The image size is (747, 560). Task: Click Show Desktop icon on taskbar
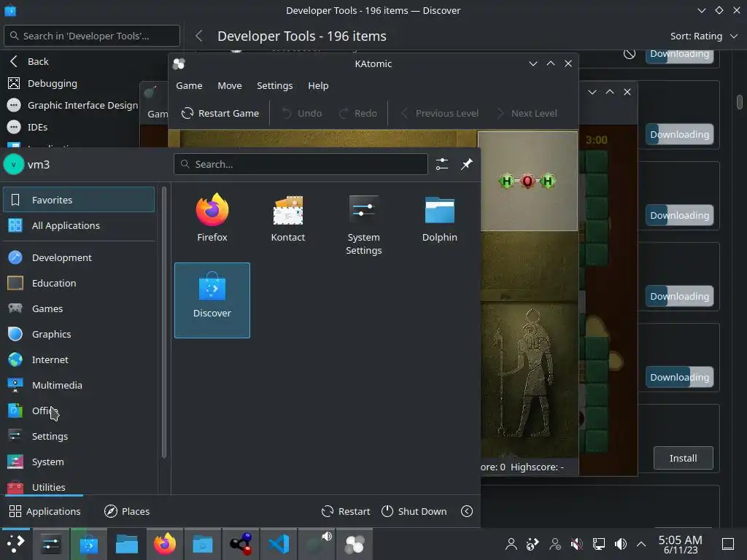click(x=728, y=544)
